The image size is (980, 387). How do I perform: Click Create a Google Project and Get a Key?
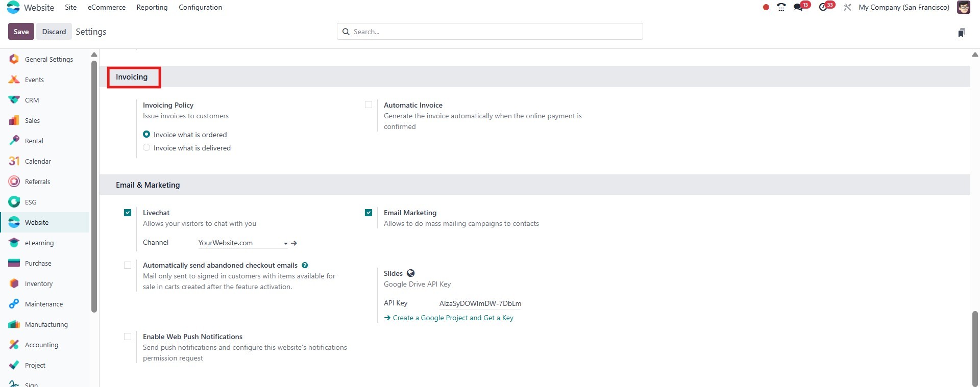click(453, 318)
